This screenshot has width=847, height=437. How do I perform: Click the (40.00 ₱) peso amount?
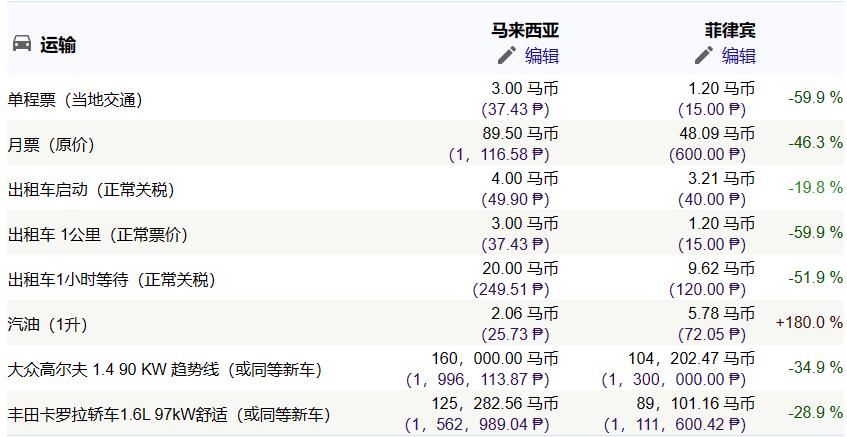712,200
